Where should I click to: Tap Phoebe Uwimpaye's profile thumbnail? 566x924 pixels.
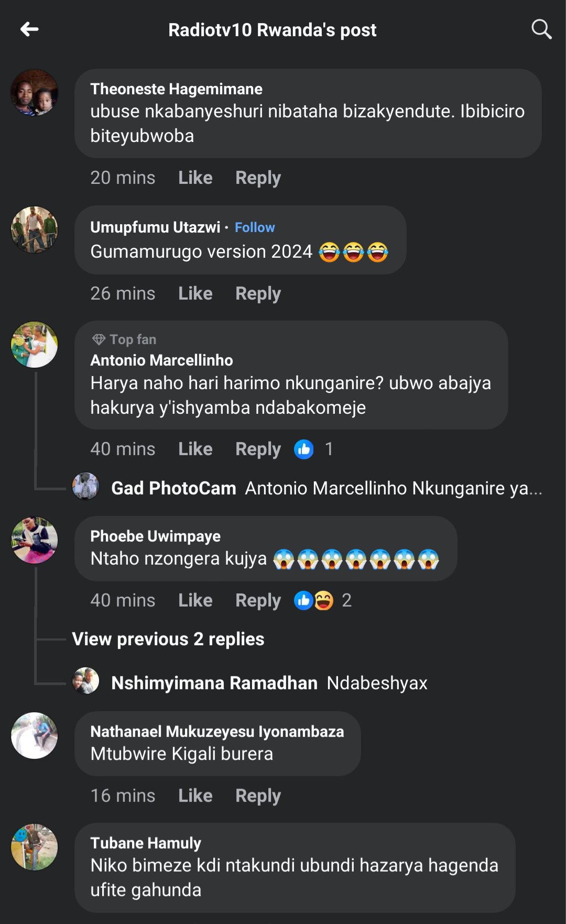click(x=35, y=540)
